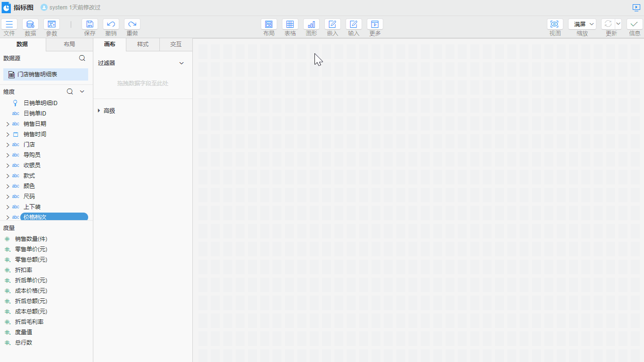Click the Info (信息) checkmark button
Screen dimensions: 644x362
click(x=635, y=25)
